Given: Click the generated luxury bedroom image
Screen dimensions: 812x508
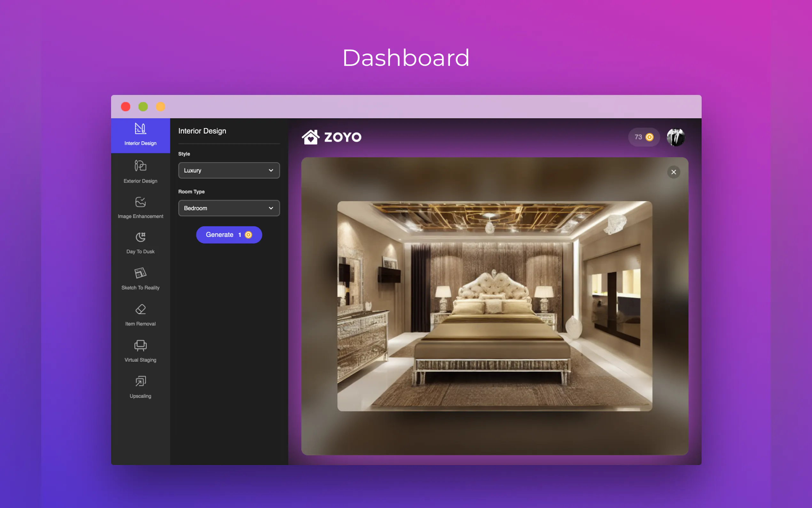Looking at the screenshot, I should coord(495,306).
